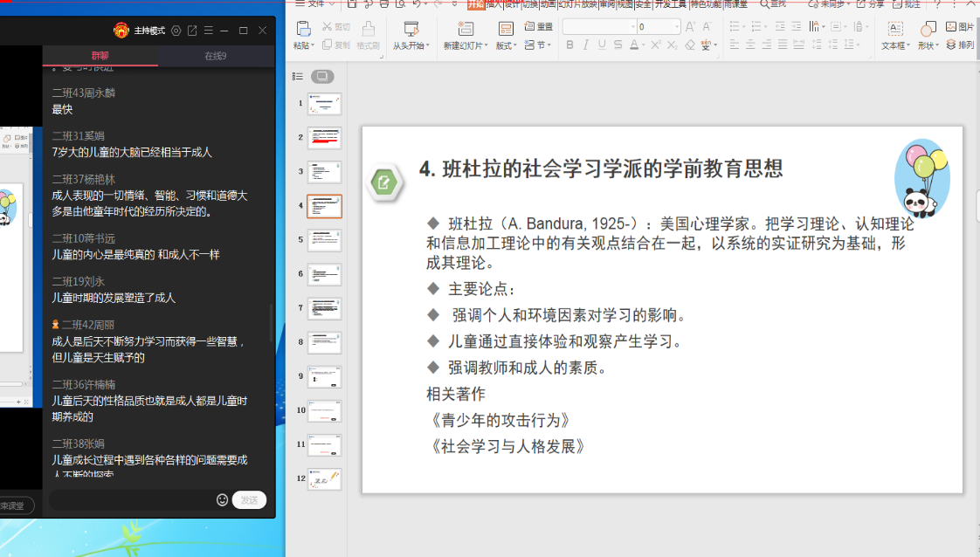Click the 从头开始 slideshow icon
Viewport: 980px width, 557px height.
click(x=411, y=29)
